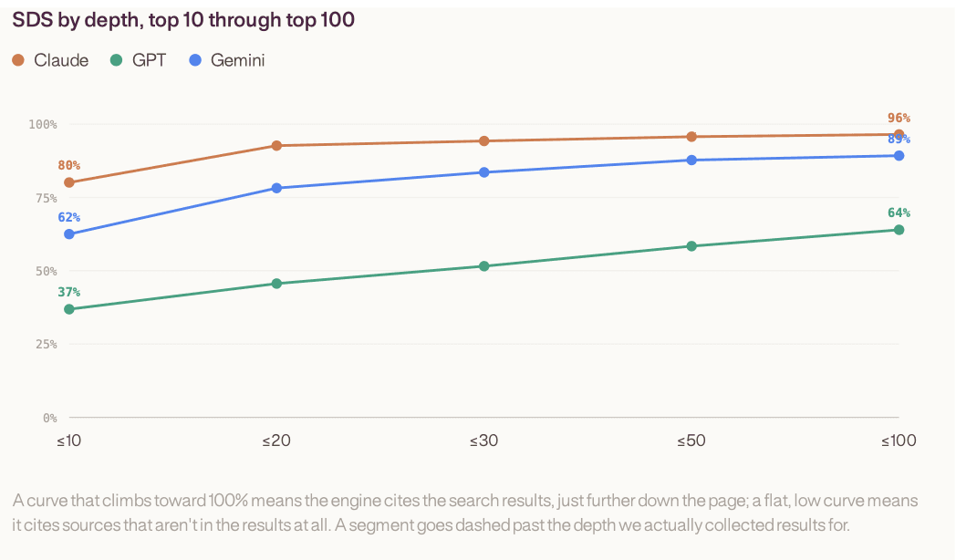
Task: Click Gemini's point at depth ≤20
Action: [x=276, y=188]
